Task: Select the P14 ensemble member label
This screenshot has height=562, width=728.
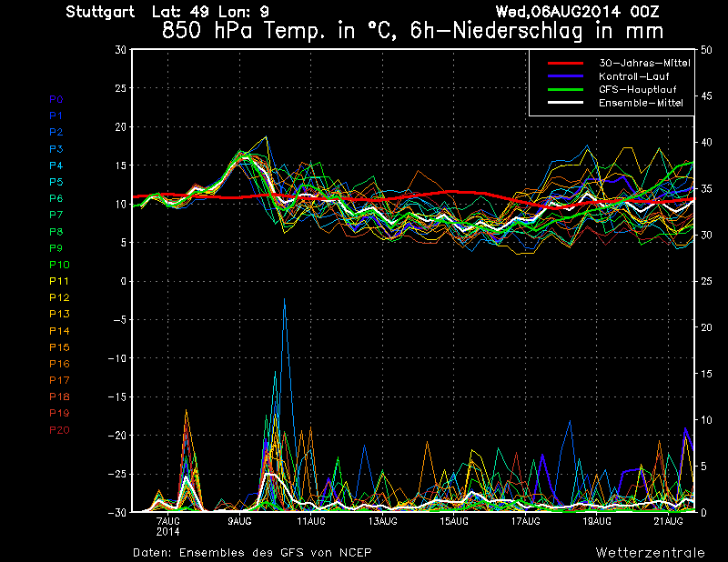Action: 58,331
